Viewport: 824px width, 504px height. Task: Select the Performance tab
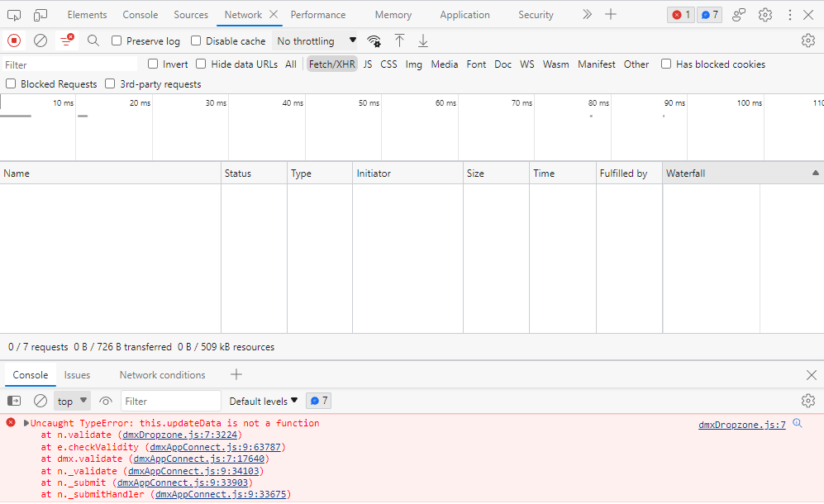point(318,15)
